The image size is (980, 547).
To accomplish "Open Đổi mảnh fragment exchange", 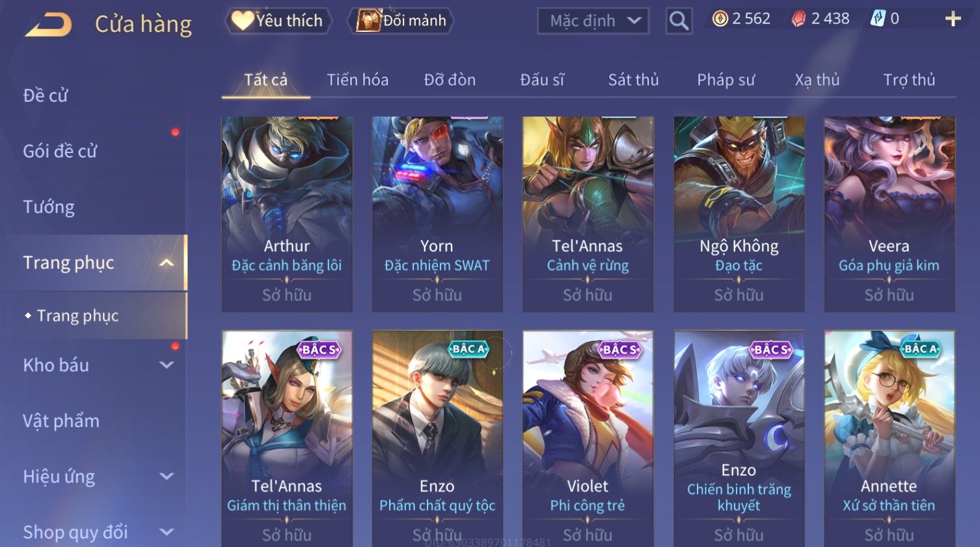I will (401, 21).
